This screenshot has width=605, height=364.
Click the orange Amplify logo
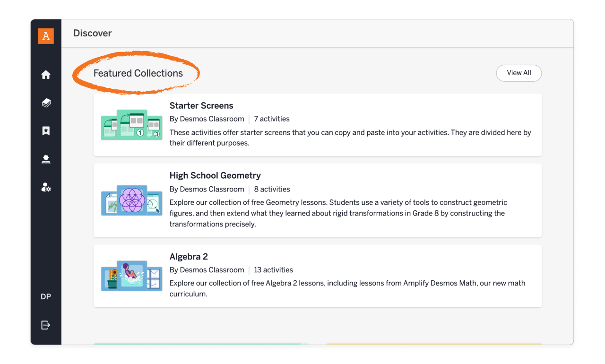tap(45, 35)
